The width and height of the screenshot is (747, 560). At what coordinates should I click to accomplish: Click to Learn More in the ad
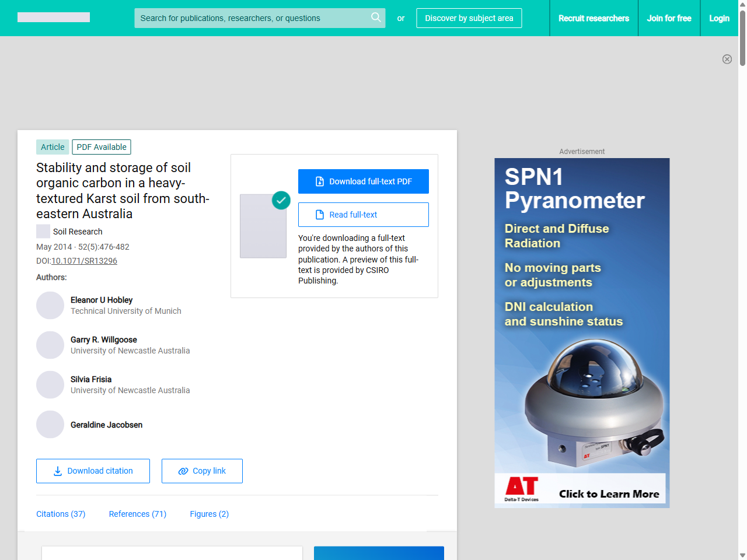(x=609, y=494)
